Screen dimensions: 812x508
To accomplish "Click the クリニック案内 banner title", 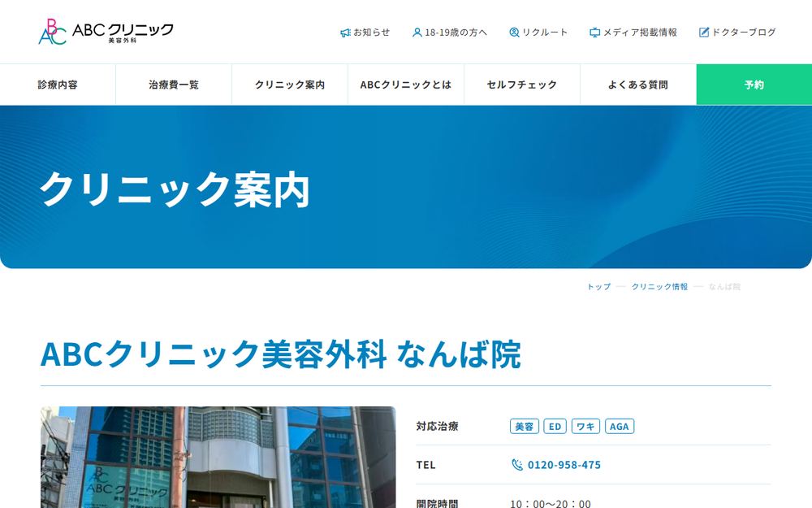I will (x=175, y=189).
